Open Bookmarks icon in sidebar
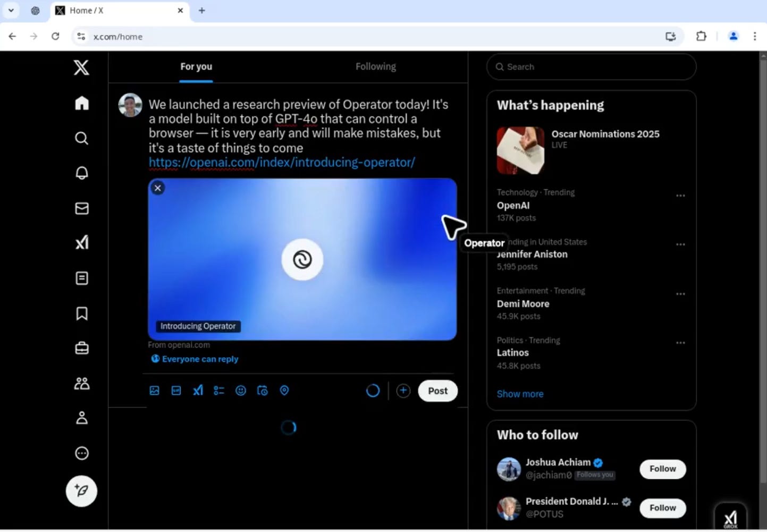This screenshot has width=767, height=532. point(82,313)
